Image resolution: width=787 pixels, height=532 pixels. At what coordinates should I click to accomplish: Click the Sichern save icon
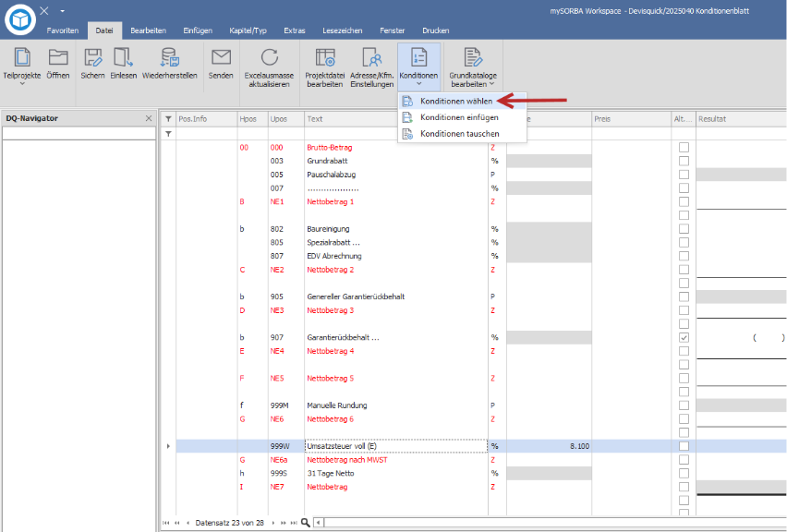coord(93,57)
